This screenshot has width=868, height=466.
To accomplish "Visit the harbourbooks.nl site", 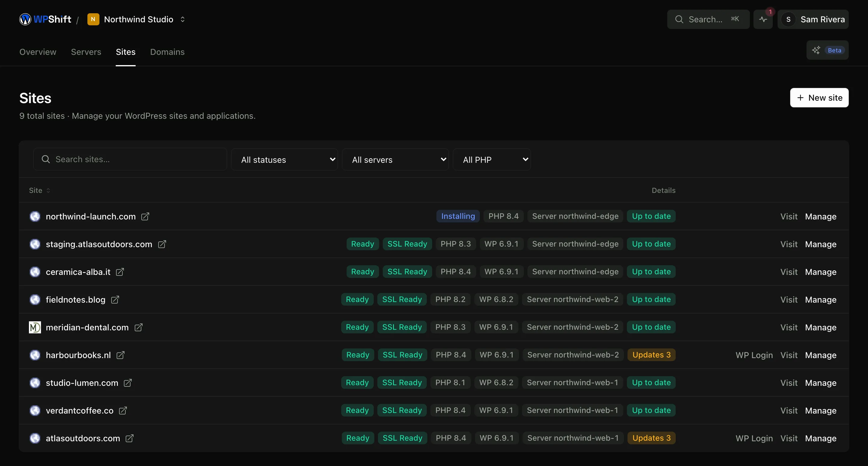I will coord(789,355).
